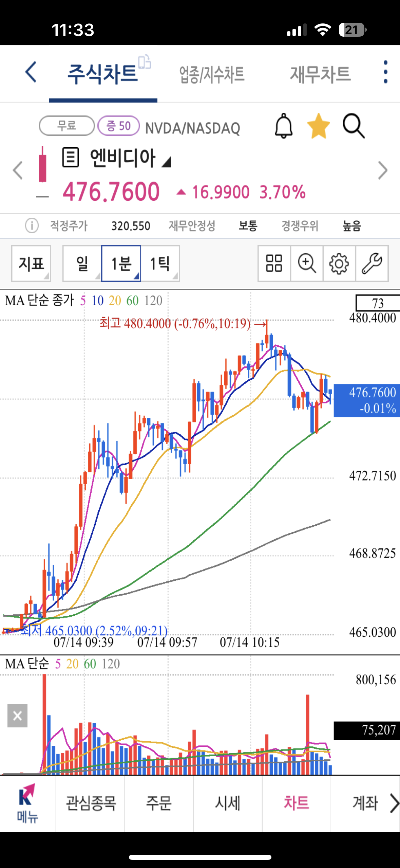Screen dimensions: 400x868
Task: Tap the 07/14 09:57 time axis label
Action: click(x=167, y=642)
